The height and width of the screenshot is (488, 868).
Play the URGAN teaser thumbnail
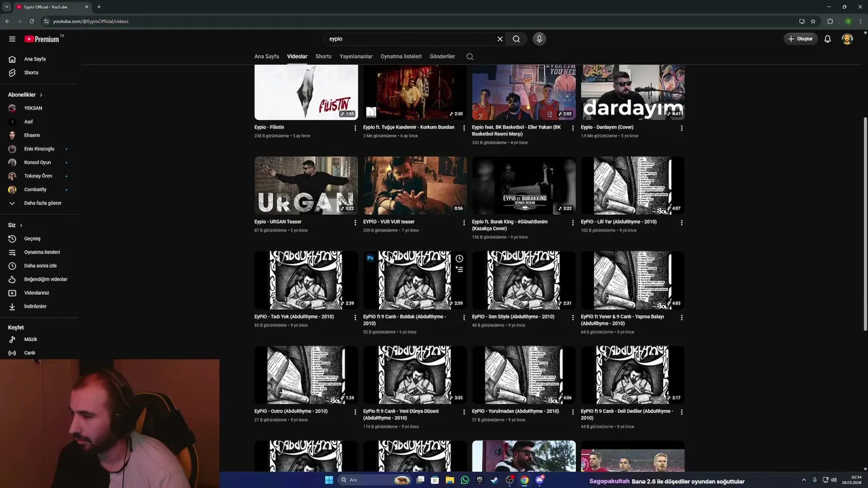[x=306, y=186]
